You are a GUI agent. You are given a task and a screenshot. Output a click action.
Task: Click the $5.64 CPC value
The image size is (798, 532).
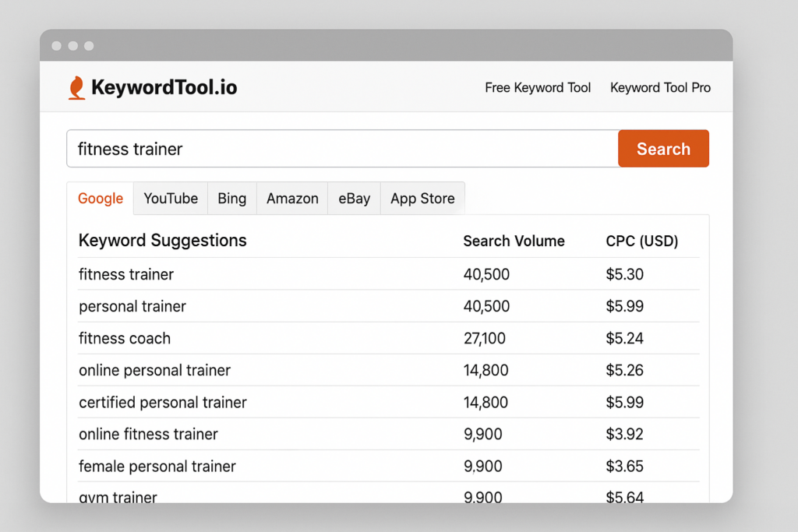point(624,497)
